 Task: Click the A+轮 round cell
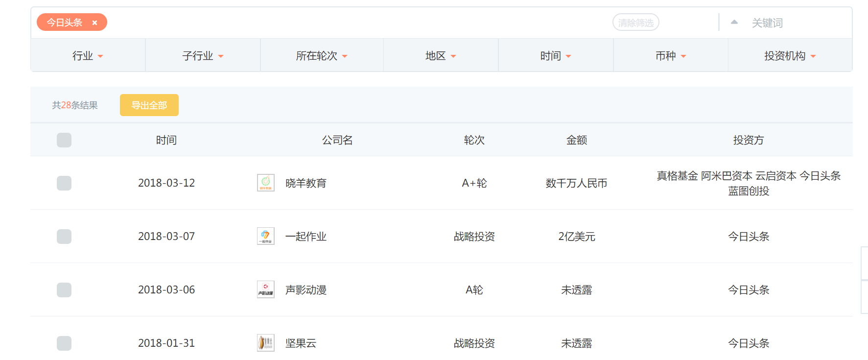474,183
